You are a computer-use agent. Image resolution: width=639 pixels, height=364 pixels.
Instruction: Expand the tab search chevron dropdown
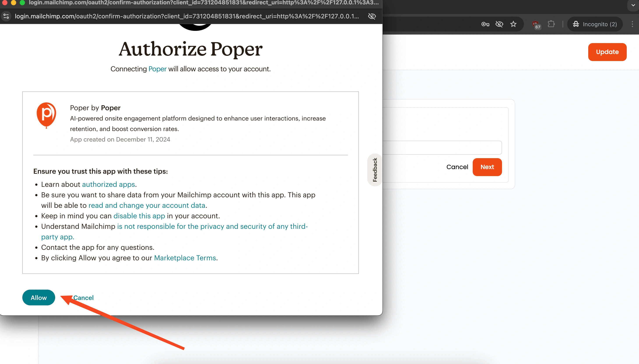tap(633, 5)
